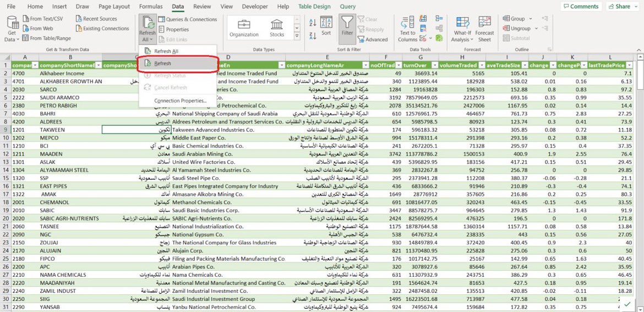The image size is (644, 312).
Task: Select row header 9
Action: (6, 130)
